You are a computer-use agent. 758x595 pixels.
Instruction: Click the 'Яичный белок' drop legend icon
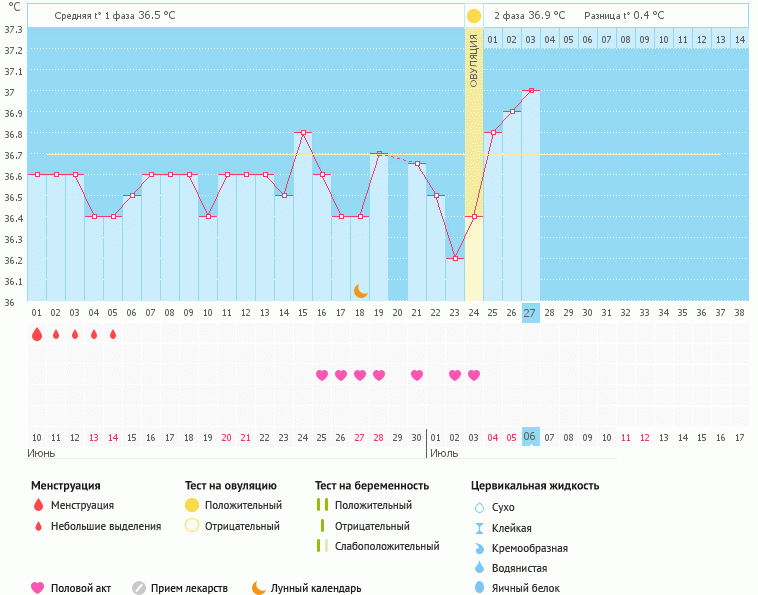pos(479,588)
